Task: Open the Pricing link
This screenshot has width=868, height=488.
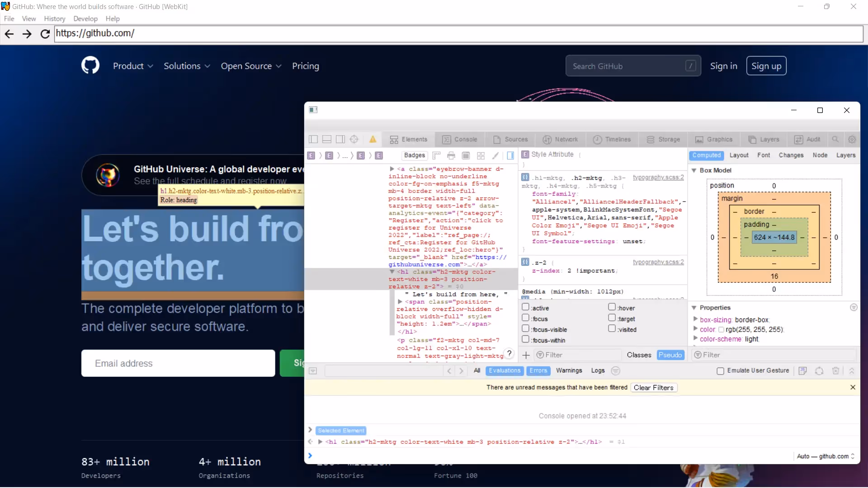Action: pos(306,66)
